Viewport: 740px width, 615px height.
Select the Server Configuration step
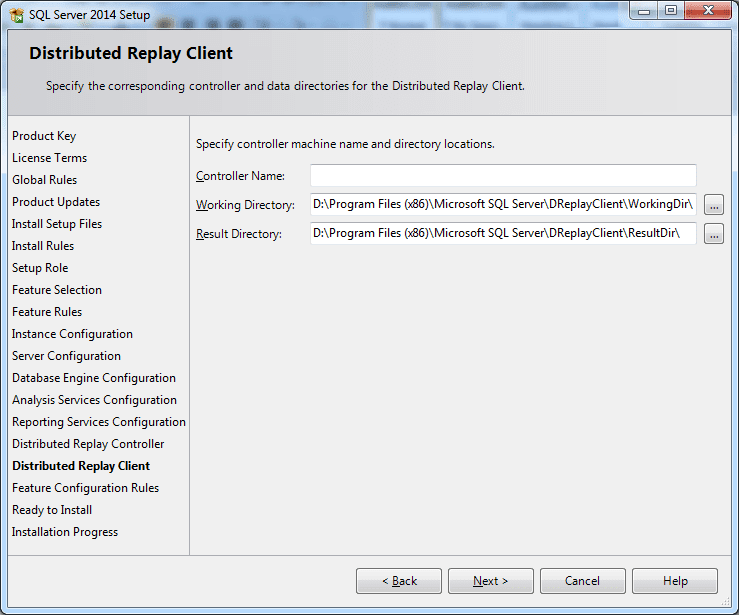66,356
